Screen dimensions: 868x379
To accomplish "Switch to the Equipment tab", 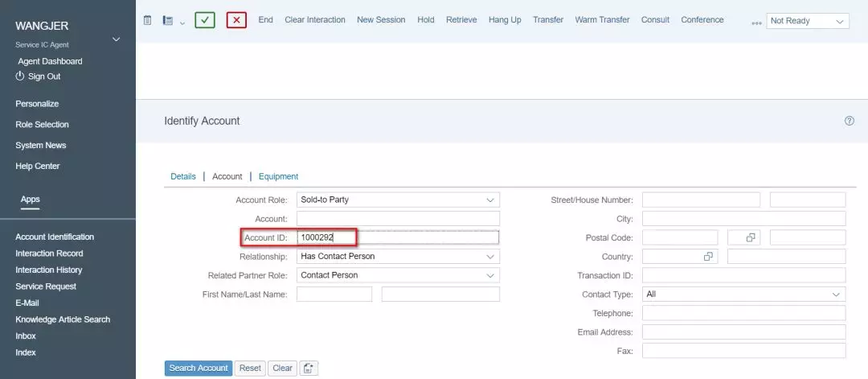I will pyautogui.click(x=278, y=176).
